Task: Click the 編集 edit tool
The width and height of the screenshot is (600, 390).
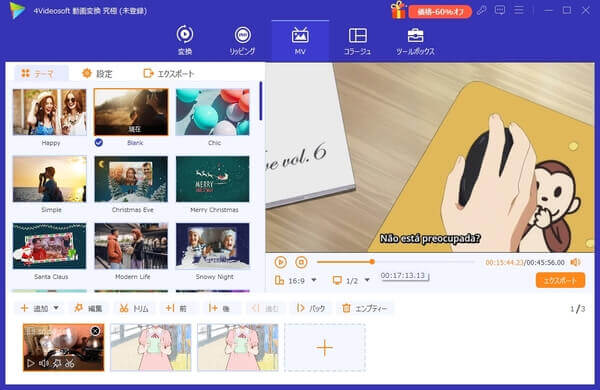Action: point(89,308)
